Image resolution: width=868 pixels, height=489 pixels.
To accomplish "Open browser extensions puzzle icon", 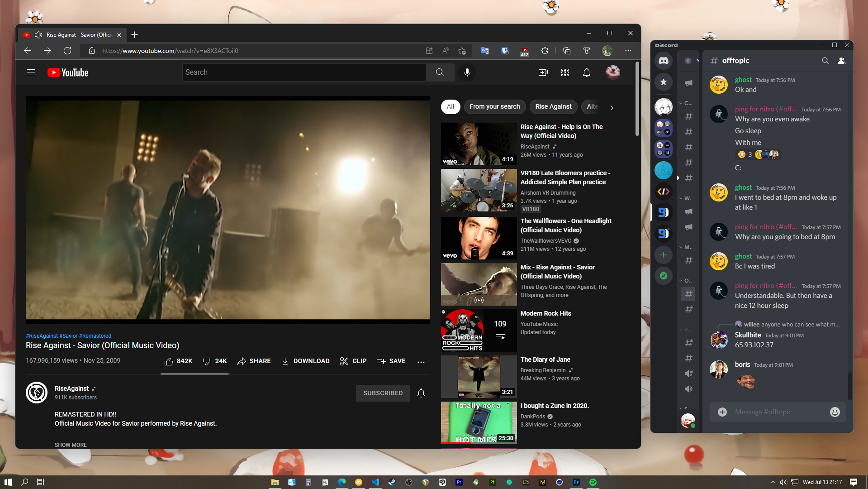I will coord(545,51).
